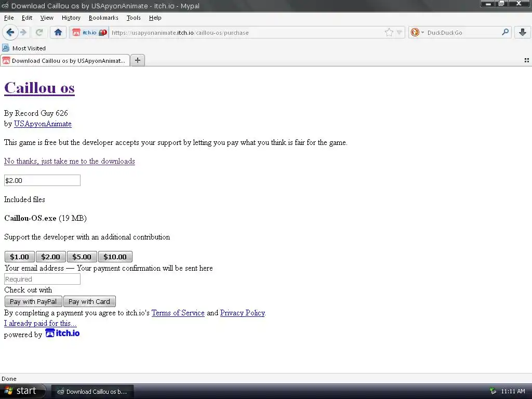
Task: Bookmark this page with the star icon
Action: pos(389,33)
